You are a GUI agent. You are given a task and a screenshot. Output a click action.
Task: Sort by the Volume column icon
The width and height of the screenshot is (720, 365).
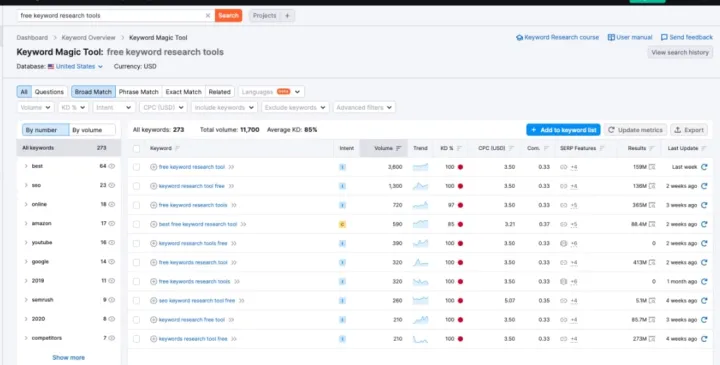399,148
